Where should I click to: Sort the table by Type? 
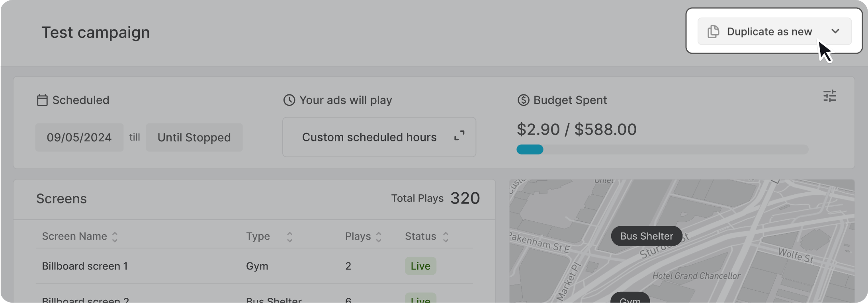289,237
